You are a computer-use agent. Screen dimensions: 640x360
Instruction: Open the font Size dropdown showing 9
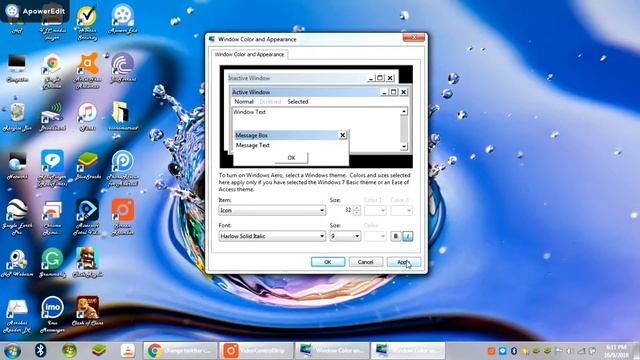(x=345, y=236)
